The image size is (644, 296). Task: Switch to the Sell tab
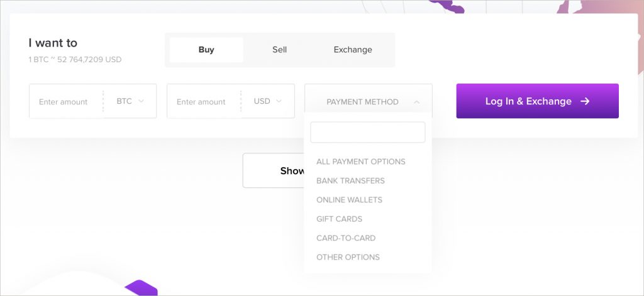click(280, 50)
